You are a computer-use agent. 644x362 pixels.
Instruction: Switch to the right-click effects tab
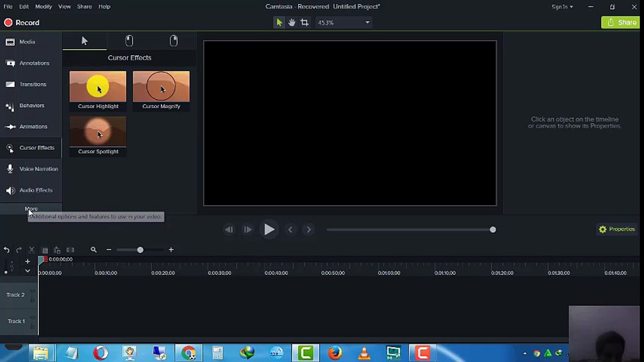pos(174,41)
